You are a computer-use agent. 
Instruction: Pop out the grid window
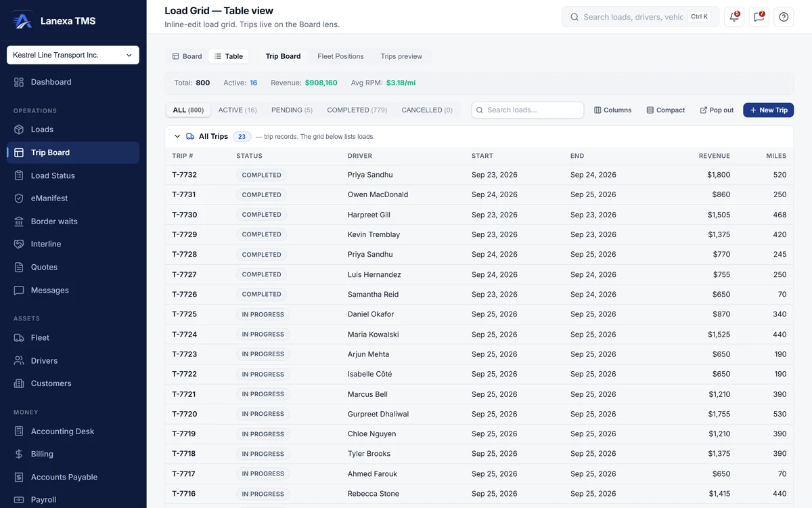717,110
